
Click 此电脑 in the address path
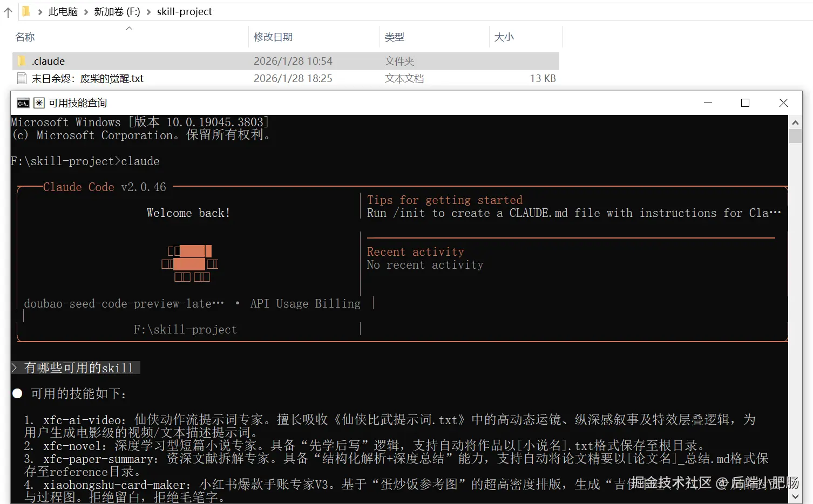point(63,12)
